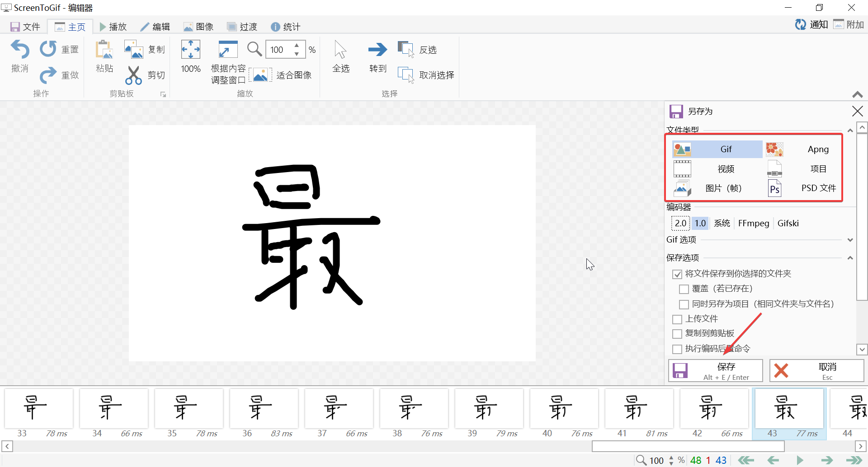Use Select All (全选) cursor icon
Viewport: 868px width, 467px height.
click(x=341, y=50)
